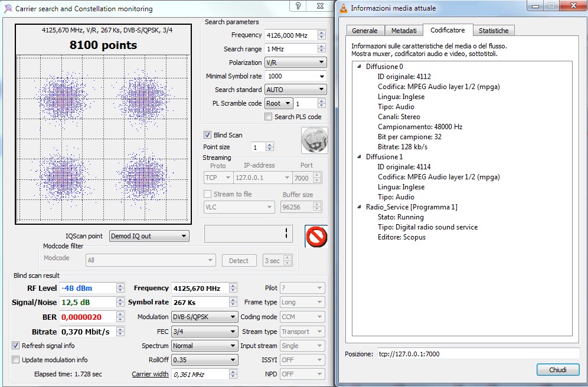Click the Carrier search window title icon
Screen dimensions: 588x387
click(x=8, y=9)
